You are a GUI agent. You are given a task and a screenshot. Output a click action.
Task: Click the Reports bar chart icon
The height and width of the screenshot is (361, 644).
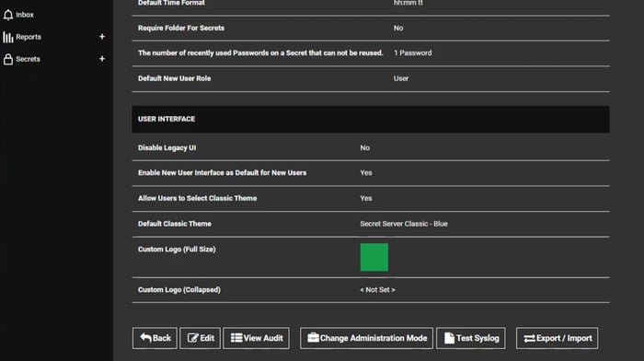(7, 37)
